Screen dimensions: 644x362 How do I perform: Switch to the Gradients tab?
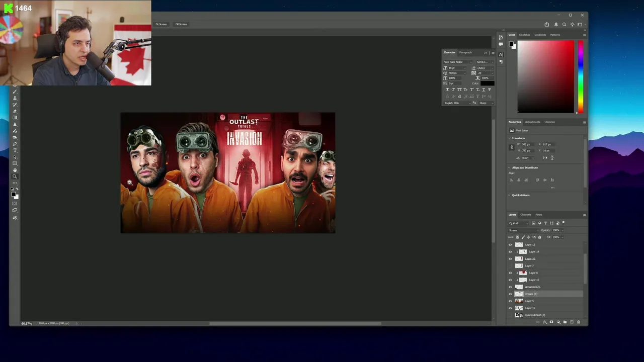coord(540,35)
